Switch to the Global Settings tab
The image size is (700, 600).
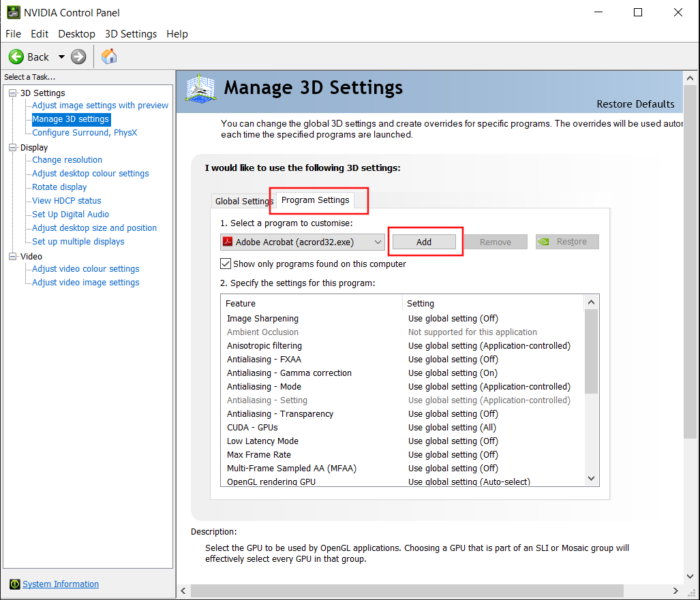[x=243, y=201]
